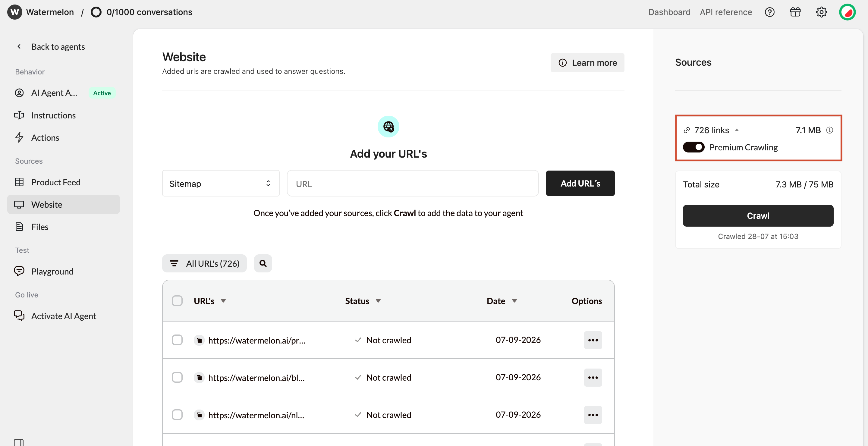Open Activate AI Agent page

64,316
